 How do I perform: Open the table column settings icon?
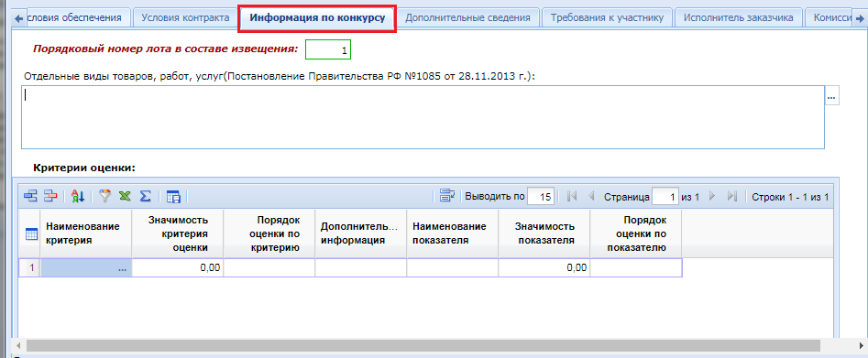click(173, 196)
